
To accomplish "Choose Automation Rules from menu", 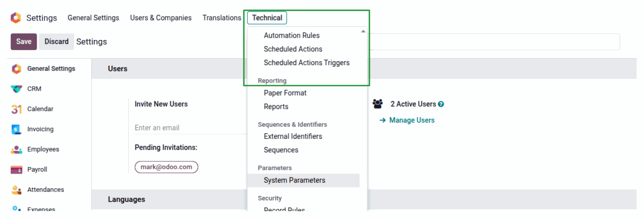I will pyautogui.click(x=291, y=36).
